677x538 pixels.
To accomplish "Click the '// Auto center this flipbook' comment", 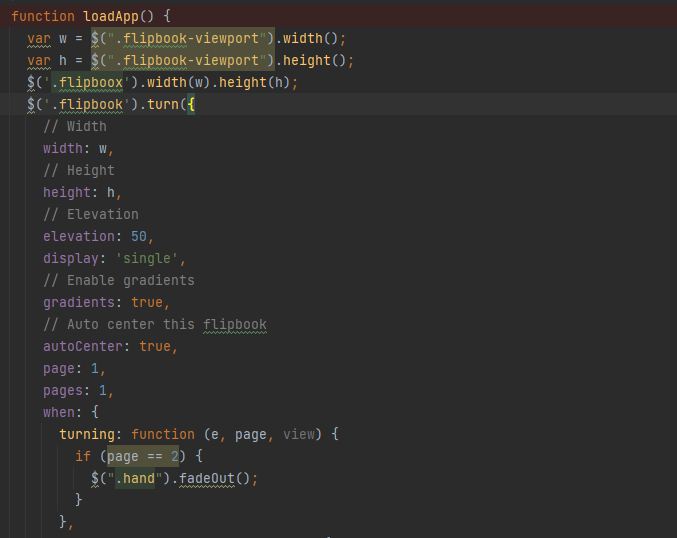I will (154, 324).
